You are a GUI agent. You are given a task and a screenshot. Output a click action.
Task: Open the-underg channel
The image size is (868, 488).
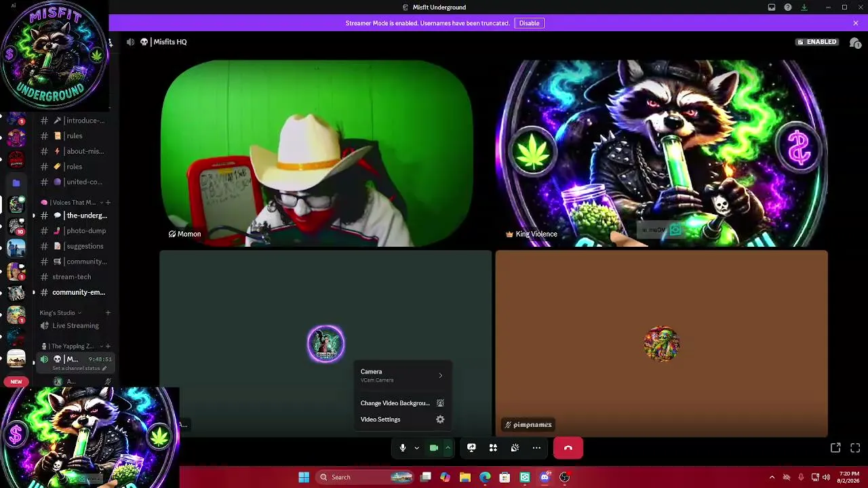(76, 216)
